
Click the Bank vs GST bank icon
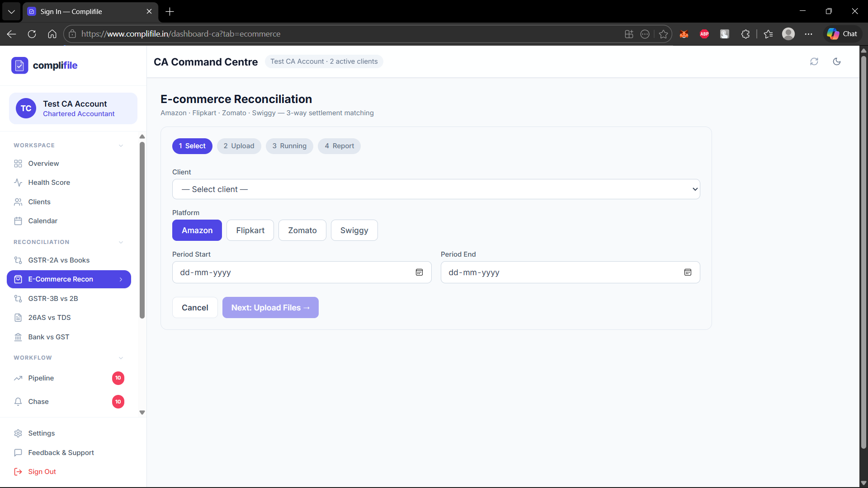[18, 337]
